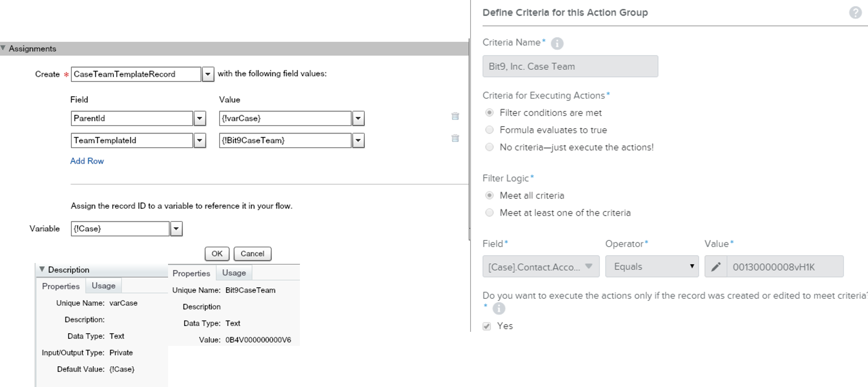This screenshot has width=868, height=387.
Task: Select "Meet at least one of the criteria"
Action: (x=490, y=213)
